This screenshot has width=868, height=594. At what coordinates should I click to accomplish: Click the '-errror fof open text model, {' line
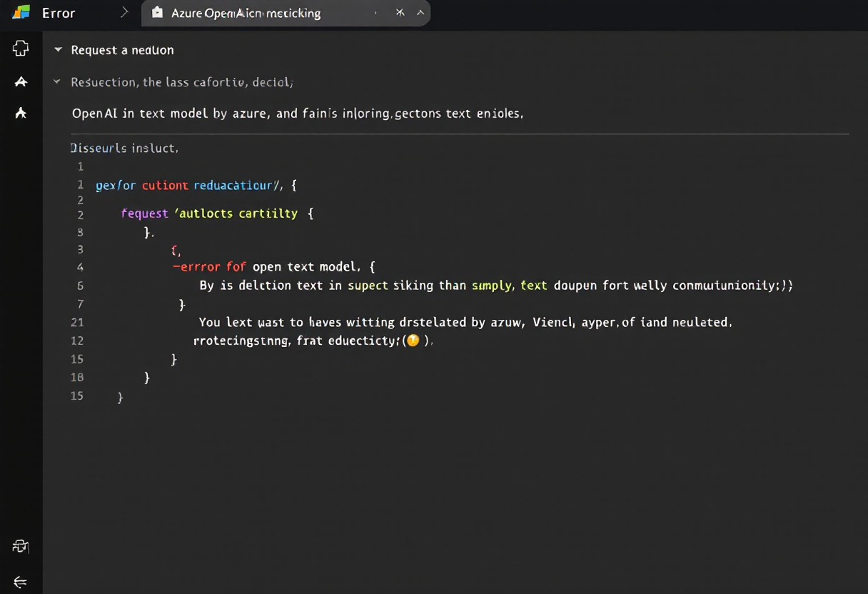274,267
